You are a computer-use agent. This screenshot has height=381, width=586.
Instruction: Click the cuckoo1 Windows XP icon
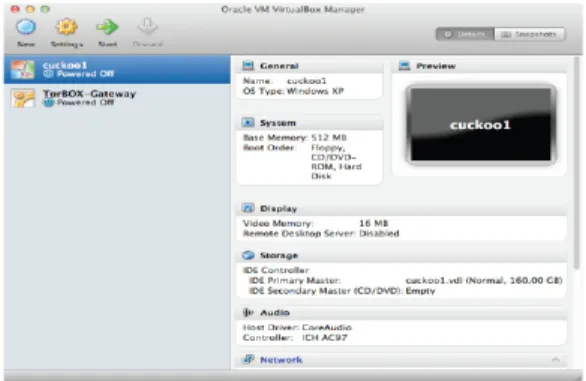point(23,70)
